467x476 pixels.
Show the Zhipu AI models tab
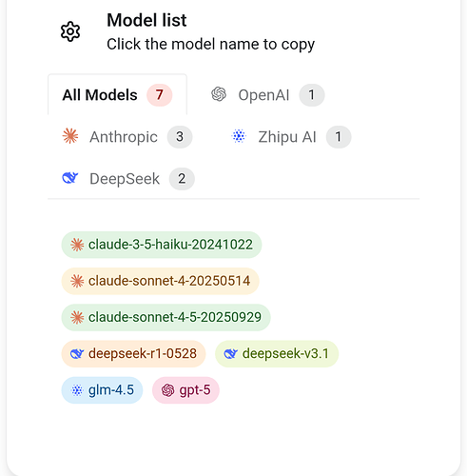point(291,137)
